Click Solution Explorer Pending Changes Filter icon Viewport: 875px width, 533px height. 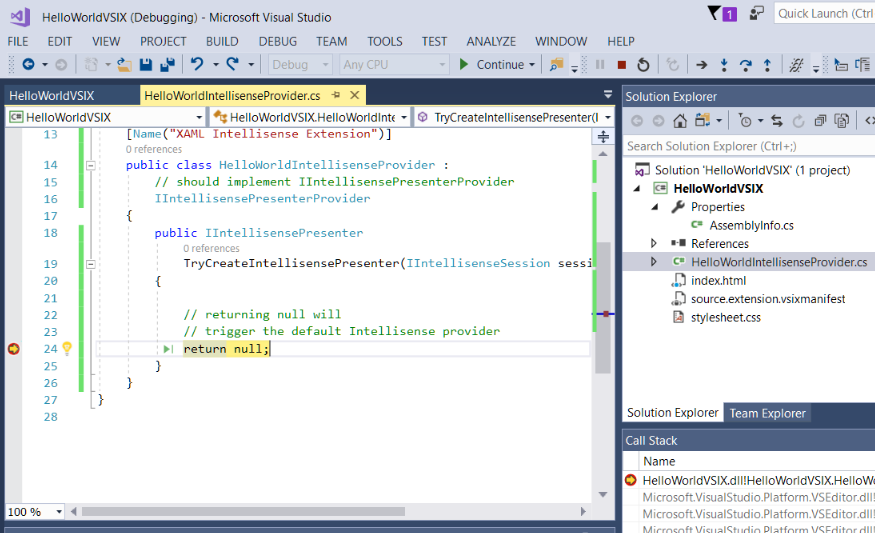[745, 121]
